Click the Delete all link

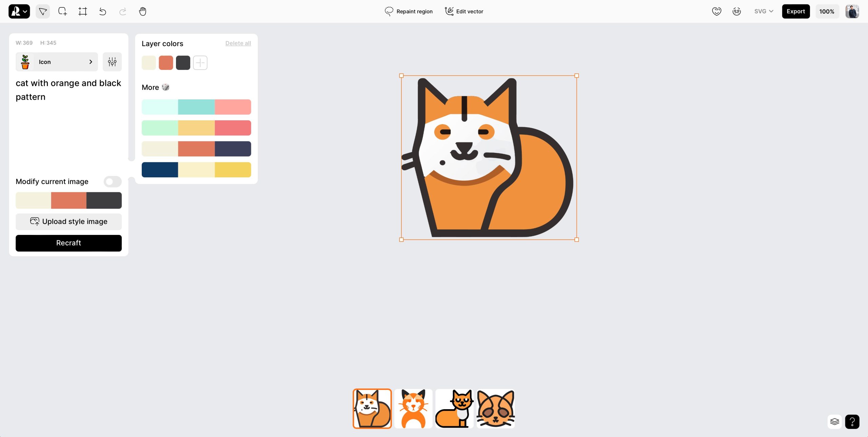(x=238, y=43)
